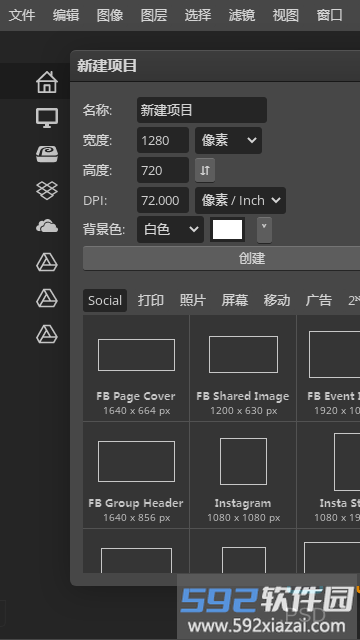This screenshot has width=360, height=640.
Task: Choose the FB Group Header template
Action: pyautogui.click(x=136, y=475)
